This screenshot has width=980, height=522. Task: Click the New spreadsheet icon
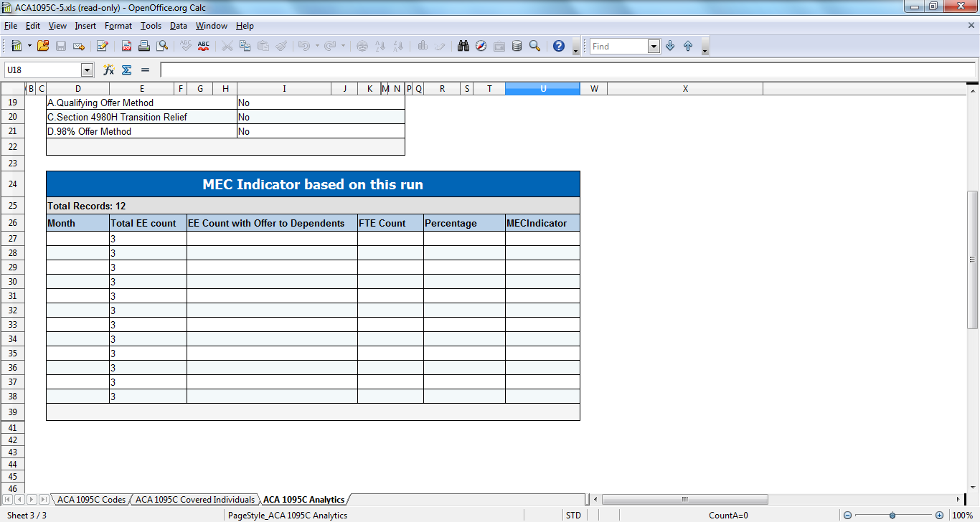tap(16, 46)
